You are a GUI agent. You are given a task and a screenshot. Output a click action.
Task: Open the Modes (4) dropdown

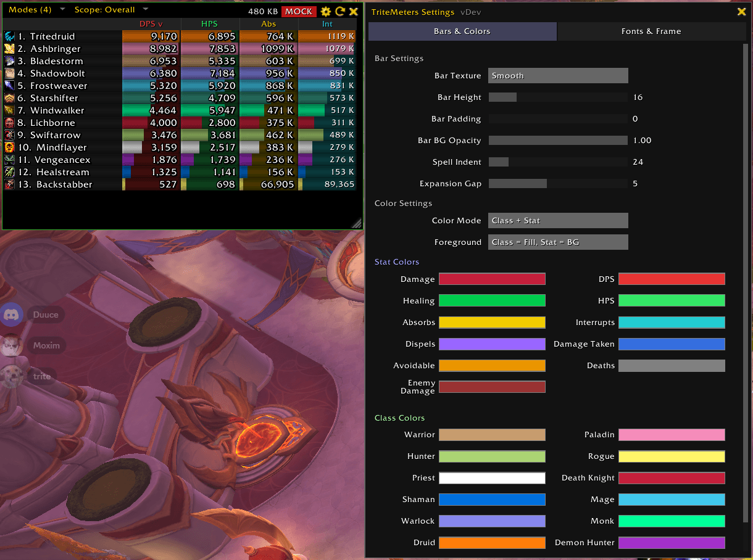pyautogui.click(x=36, y=10)
